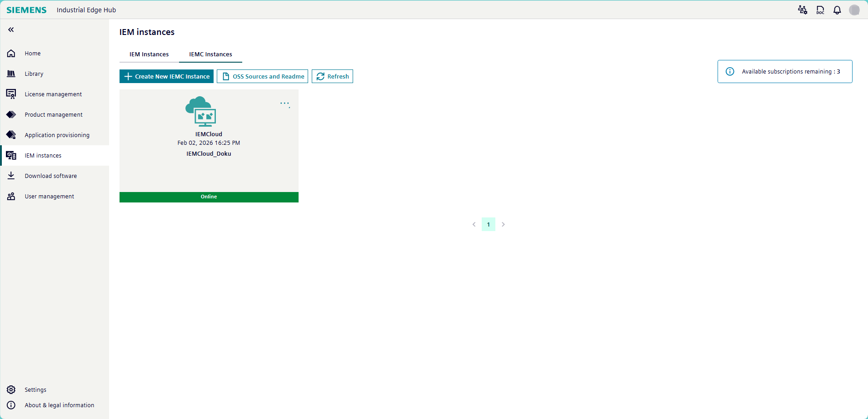Click the Download software icon
Image resolution: width=868 pixels, height=419 pixels.
coord(11,176)
